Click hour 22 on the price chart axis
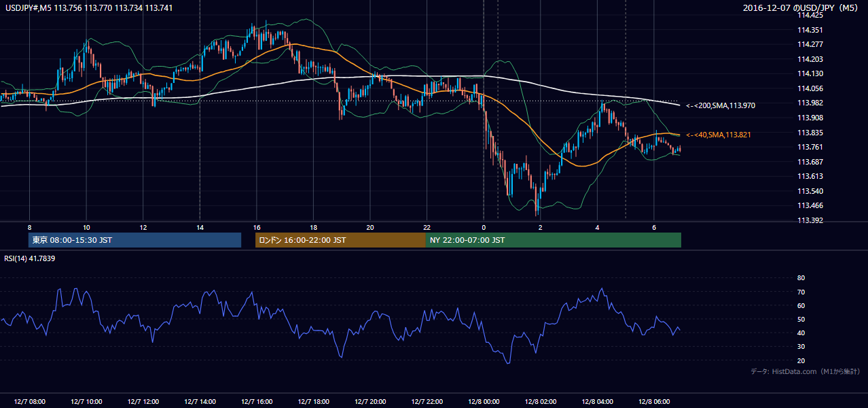The image size is (868, 408). [x=427, y=228]
